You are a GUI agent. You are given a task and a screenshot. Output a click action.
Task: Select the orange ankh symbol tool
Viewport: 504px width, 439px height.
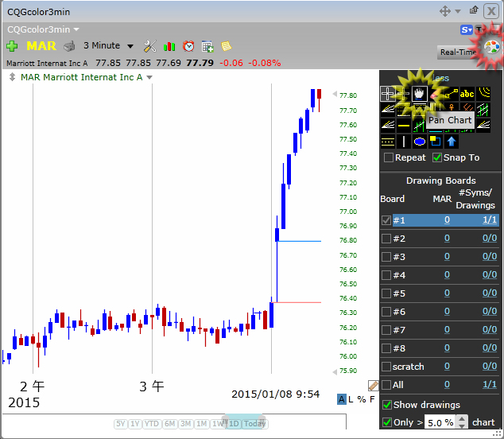coord(452,107)
